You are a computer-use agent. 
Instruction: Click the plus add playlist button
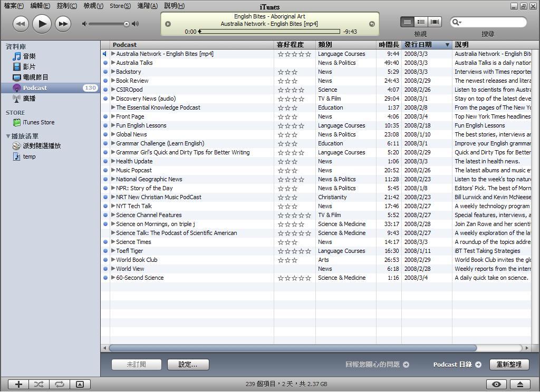pyautogui.click(x=18, y=385)
